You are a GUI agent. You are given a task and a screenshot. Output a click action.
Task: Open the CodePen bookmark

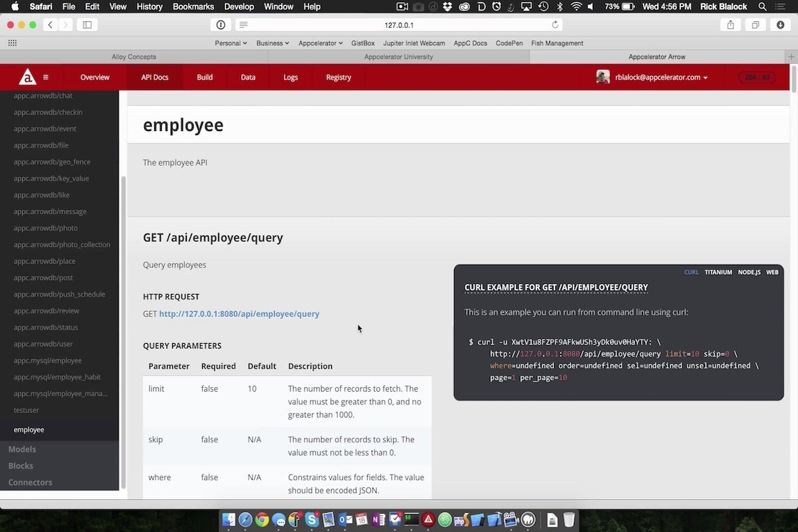pos(509,43)
